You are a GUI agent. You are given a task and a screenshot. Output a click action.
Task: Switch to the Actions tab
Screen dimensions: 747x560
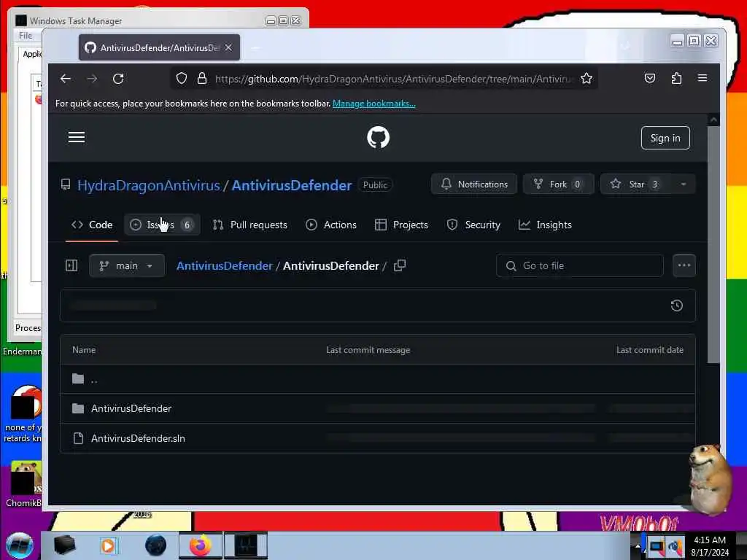(x=331, y=225)
